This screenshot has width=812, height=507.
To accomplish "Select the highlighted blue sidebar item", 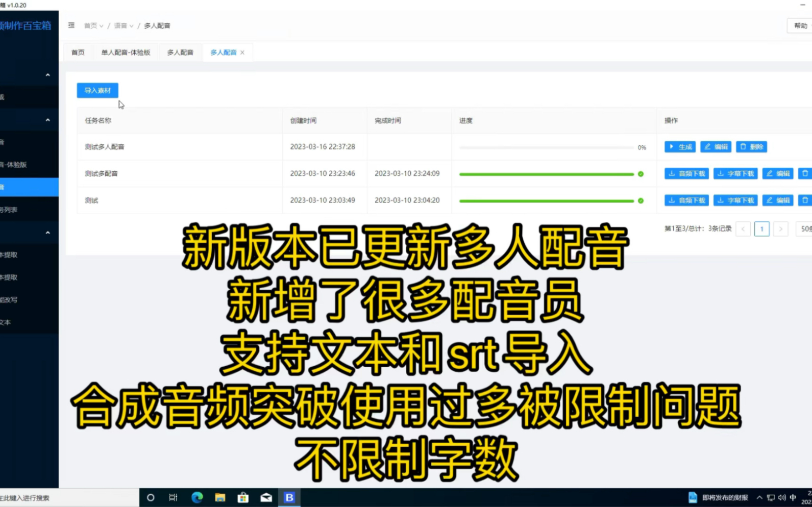I will (29, 187).
